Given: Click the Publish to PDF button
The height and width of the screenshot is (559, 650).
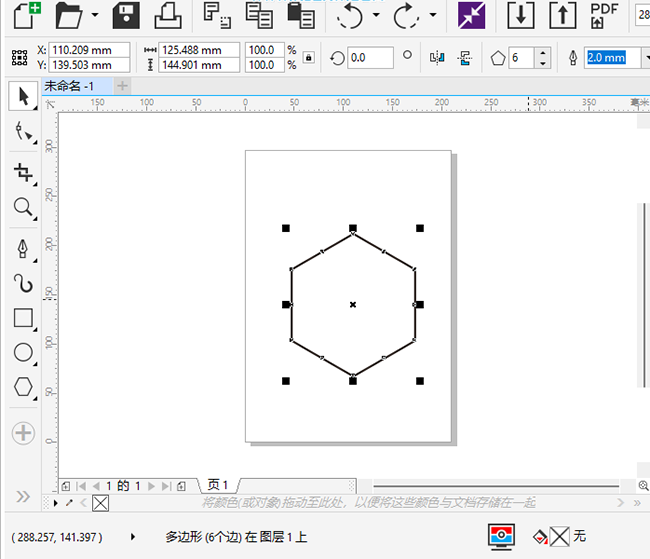Looking at the screenshot, I should (604, 15).
